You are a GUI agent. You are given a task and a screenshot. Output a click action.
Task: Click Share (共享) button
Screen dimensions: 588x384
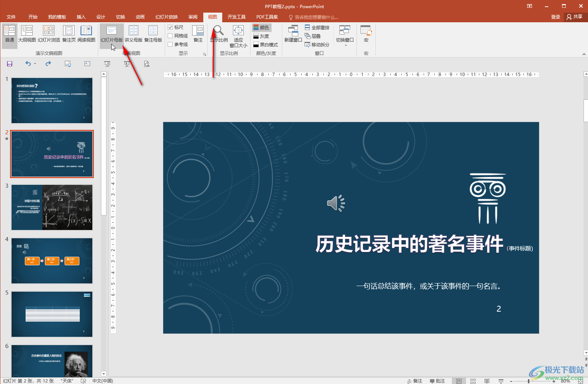click(575, 17)
